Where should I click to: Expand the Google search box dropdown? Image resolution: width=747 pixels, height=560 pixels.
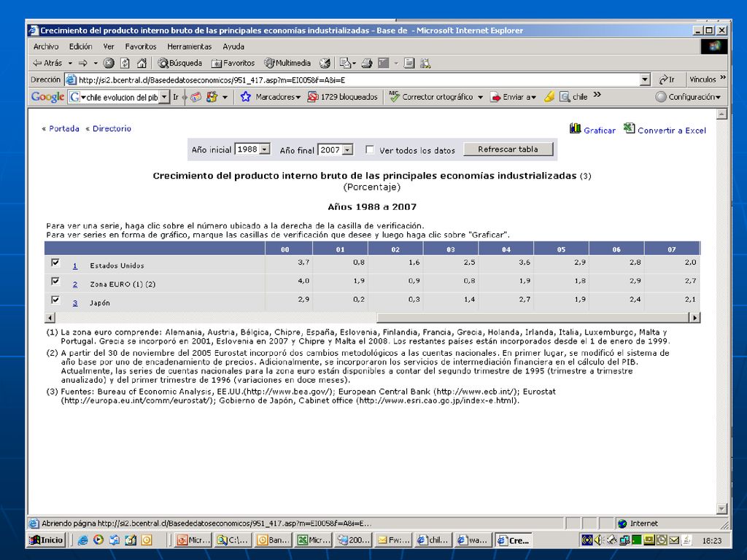tap(164, 97)
